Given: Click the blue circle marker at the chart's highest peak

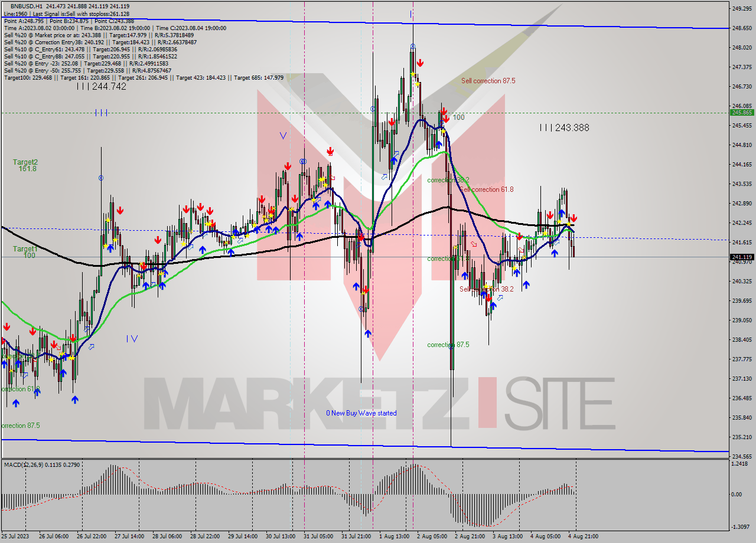Looking at the screenshot, I should coord(413,46).
